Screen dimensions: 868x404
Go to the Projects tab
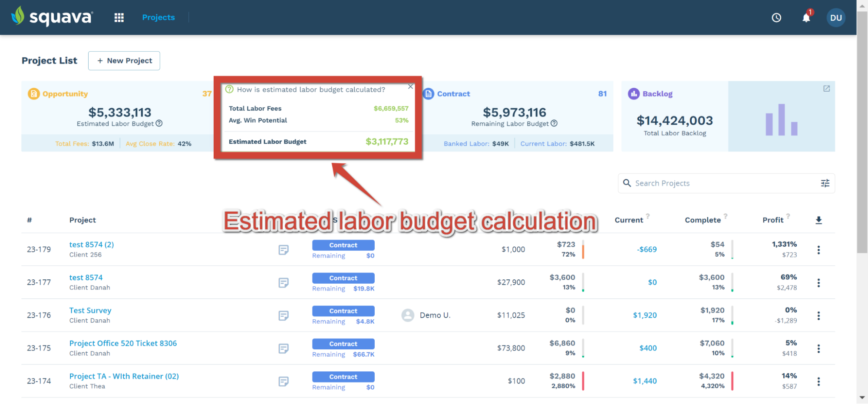(158, 17)
